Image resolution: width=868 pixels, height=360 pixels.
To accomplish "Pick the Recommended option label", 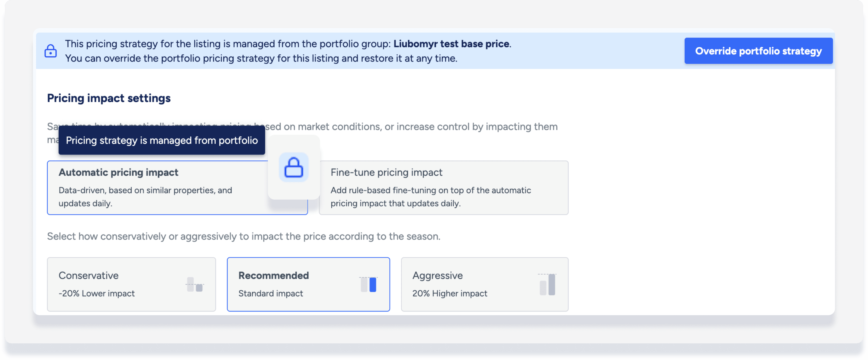I will point(273,275).
